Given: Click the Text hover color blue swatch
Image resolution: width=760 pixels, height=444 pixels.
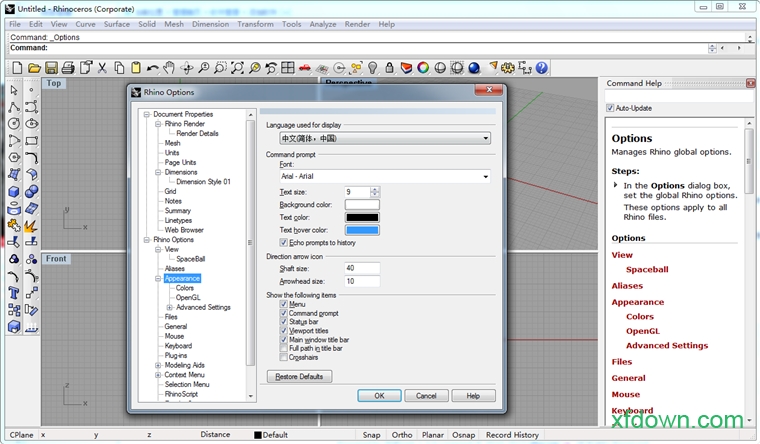Looking at the screenshot, I should tap(362, 231).
